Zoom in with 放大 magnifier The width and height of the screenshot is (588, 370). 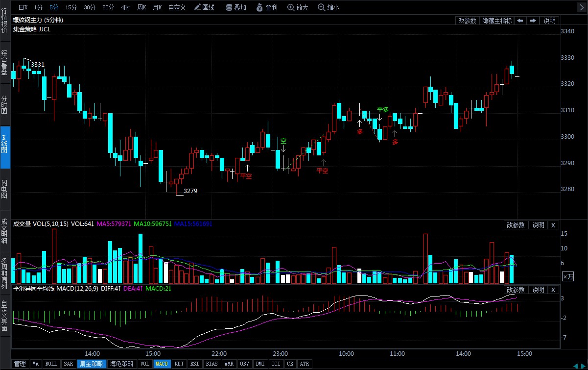298,7
